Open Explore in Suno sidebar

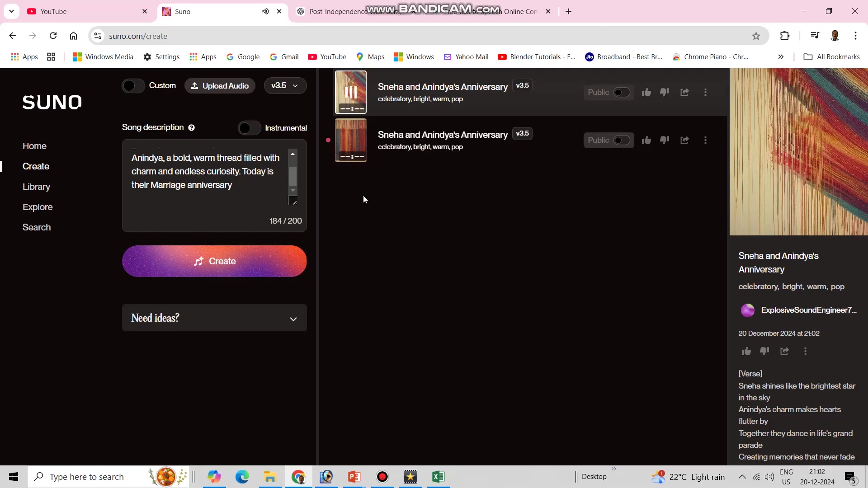tap(38, 207)
